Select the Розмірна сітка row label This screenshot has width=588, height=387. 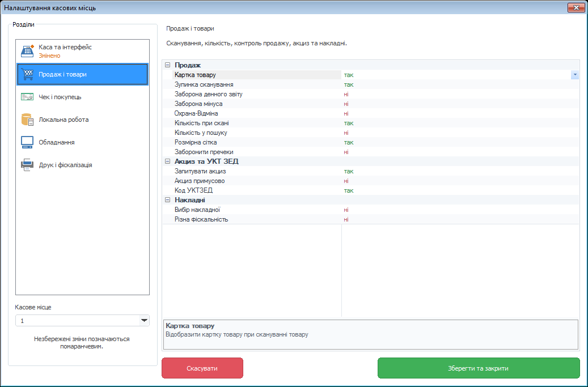(196, 142)
